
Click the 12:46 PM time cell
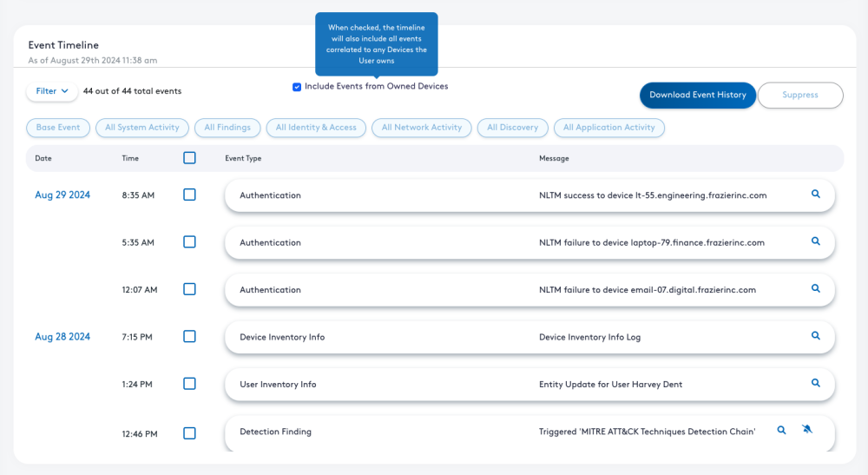click(x=140, y=434)
